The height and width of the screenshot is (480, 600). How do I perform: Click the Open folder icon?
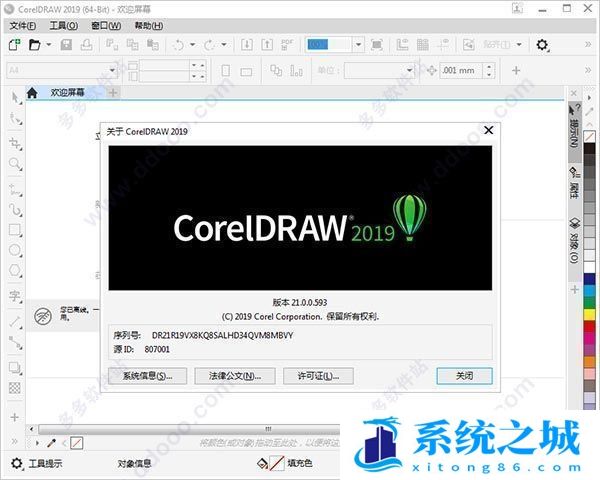[34, 45]
